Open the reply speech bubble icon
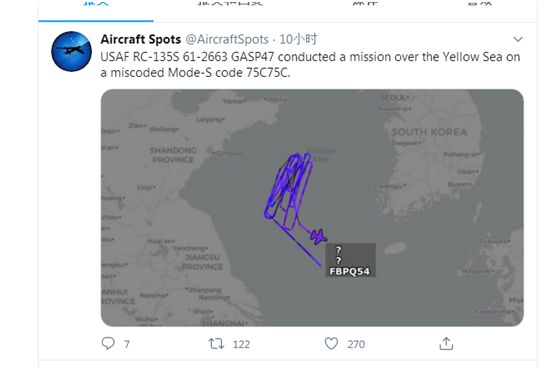This screenshot has height=370, width=558. tap(108, 343)
